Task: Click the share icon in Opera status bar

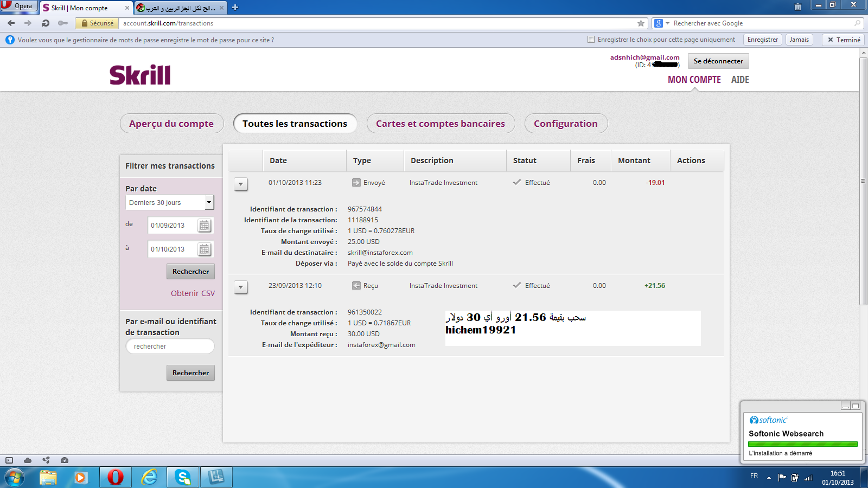Action: [46, 460]
